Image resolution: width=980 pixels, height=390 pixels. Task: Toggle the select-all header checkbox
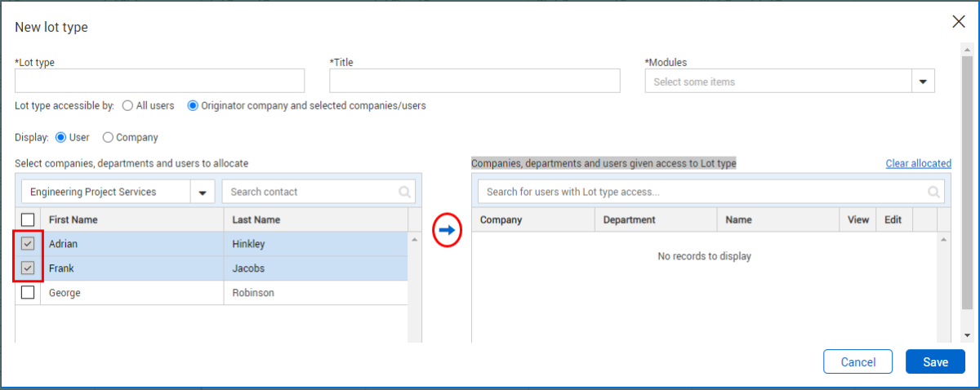(x=28, y=219)
